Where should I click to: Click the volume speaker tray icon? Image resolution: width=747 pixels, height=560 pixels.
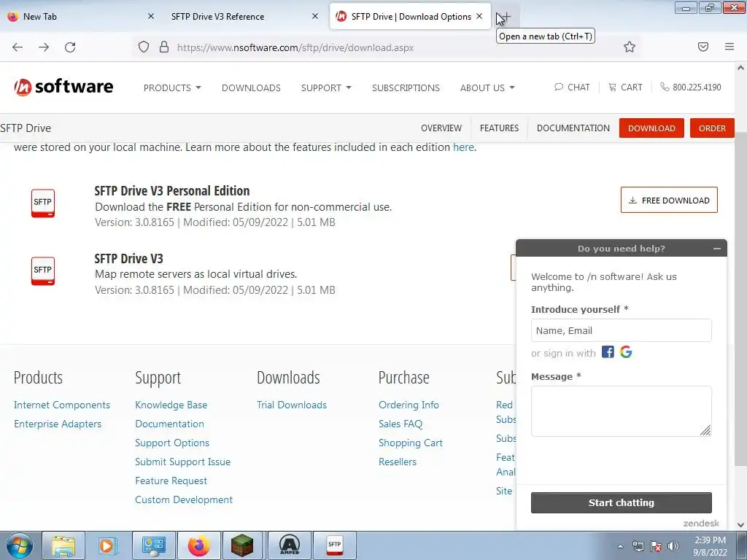(673, 546)
